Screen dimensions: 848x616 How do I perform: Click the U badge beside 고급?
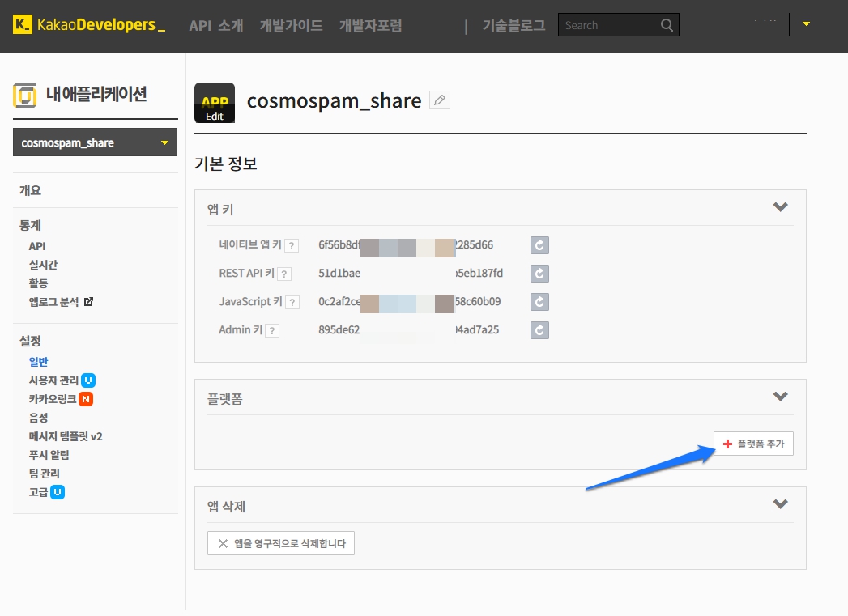pyautogui.click(x=58, y=492)
